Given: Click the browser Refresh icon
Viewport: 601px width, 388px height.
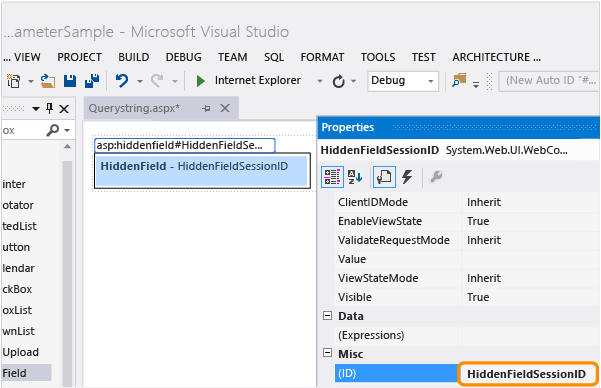Looking at the screenshot, I should point(338,81).
